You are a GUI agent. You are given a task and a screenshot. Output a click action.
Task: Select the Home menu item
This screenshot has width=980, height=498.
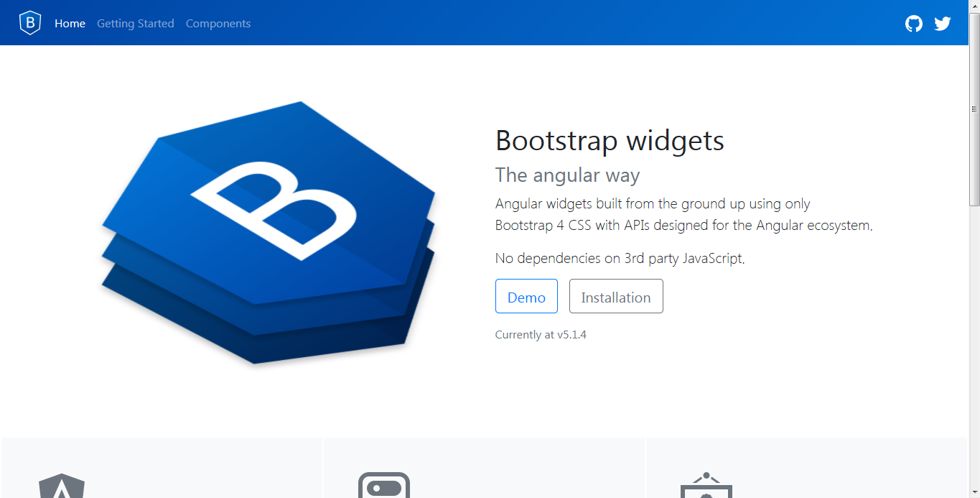click(70, 23)
